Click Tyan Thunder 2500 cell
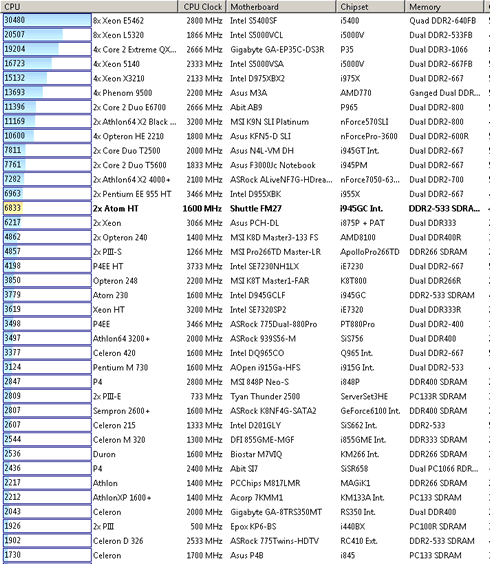This screenshot has height=564, width=490. pyautogui.click(x=265, y=396)
